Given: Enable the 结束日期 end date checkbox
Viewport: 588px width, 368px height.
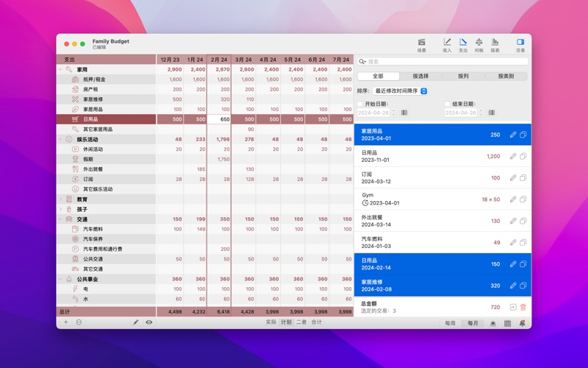Looking at the screenshot, I should [x=448, y=105].
